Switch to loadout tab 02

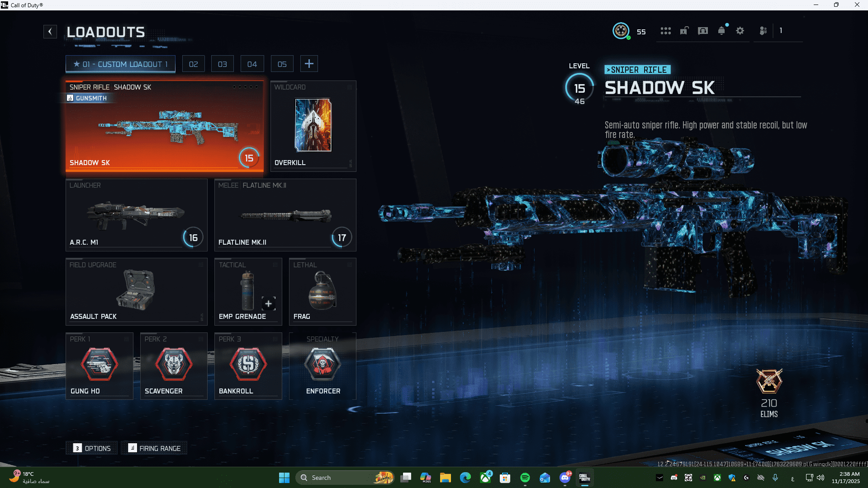coord(193,64)
